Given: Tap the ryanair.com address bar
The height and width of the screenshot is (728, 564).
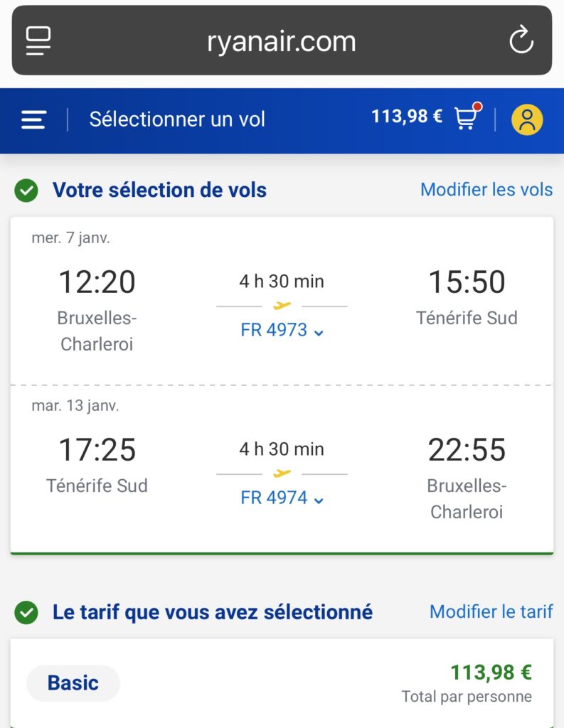Looking at the screenshot, I should (282, 41).
